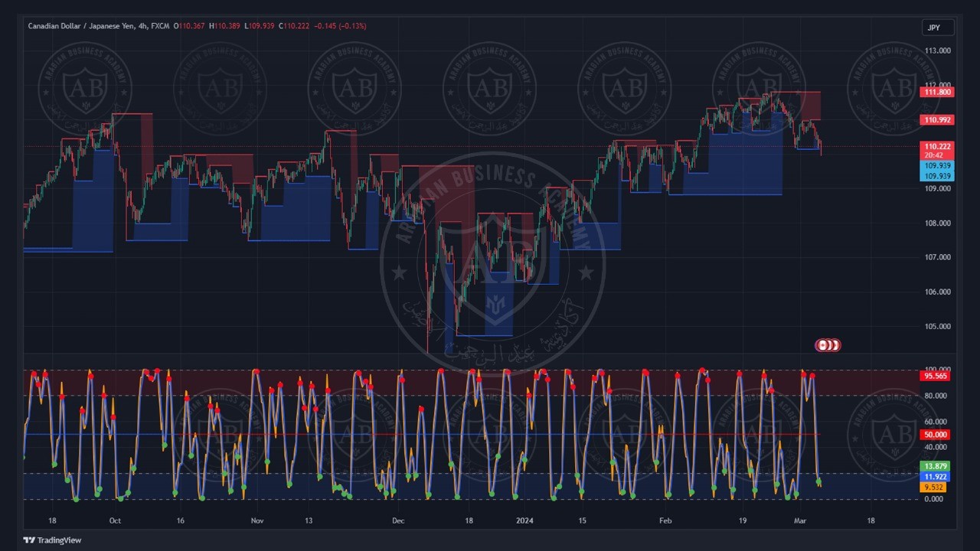Image resolution: width=980 pixels, height=551 pixels.
Task: Click the 80.000 oscillator axis label
Action: point(936,396)
